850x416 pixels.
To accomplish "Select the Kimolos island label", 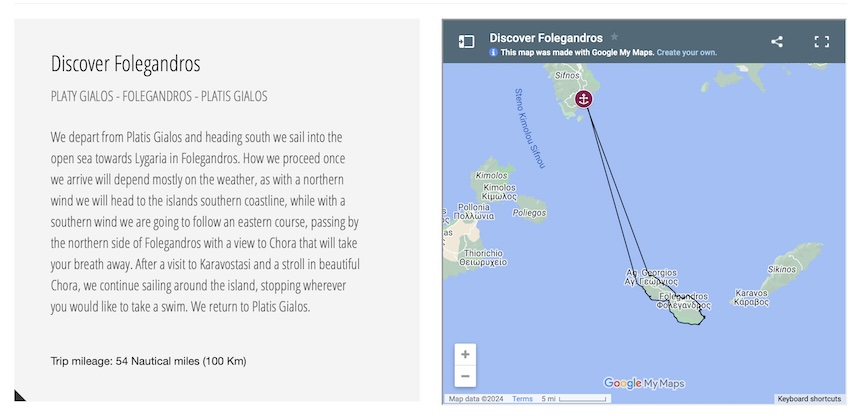I will 491,175.
